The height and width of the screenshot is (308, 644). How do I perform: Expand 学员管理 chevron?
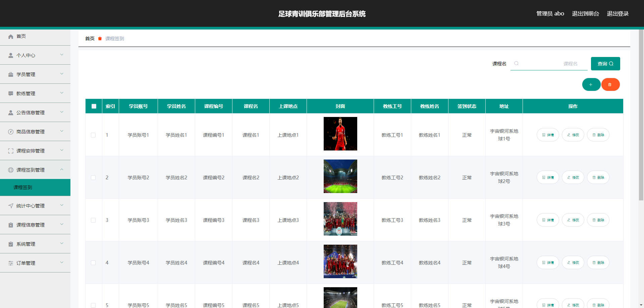click(62, 74)
